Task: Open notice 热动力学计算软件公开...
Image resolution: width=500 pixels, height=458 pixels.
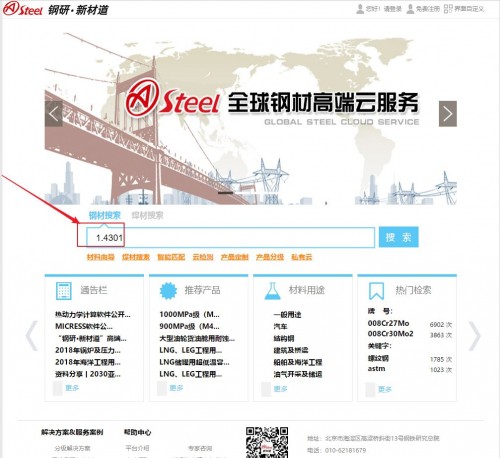Action: click(x=93, y=314)
